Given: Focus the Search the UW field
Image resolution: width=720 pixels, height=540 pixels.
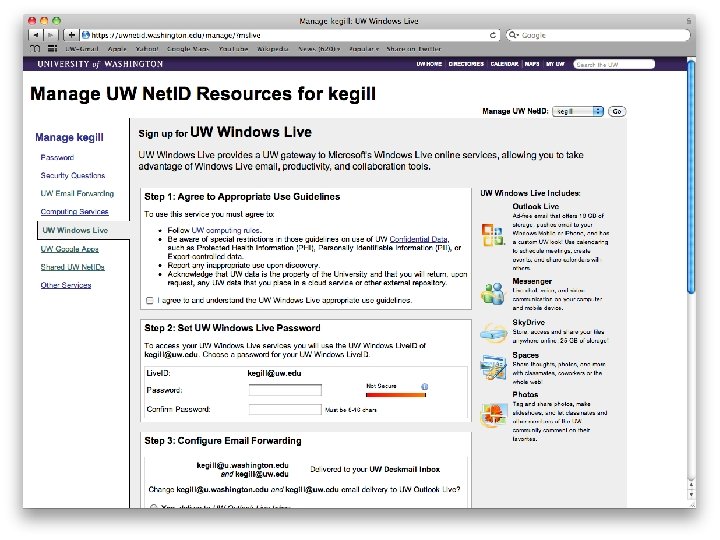Looking at the screenshot, I should (614, 64).
